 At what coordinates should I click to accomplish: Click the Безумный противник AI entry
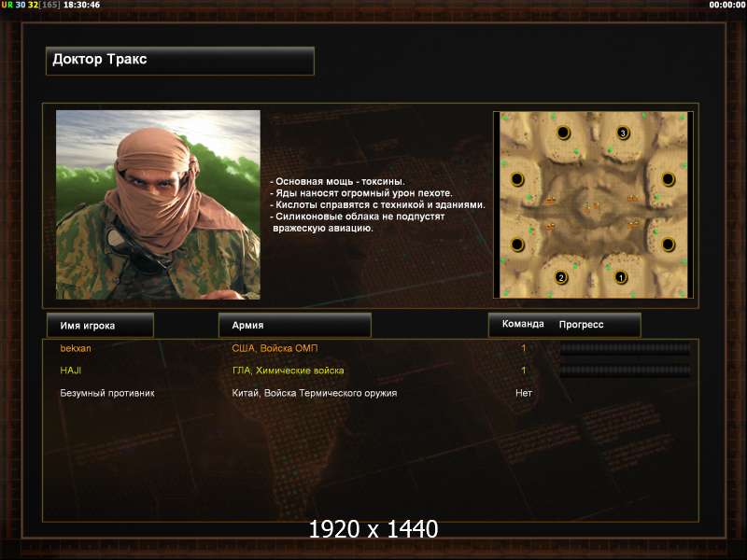point(107,393)
